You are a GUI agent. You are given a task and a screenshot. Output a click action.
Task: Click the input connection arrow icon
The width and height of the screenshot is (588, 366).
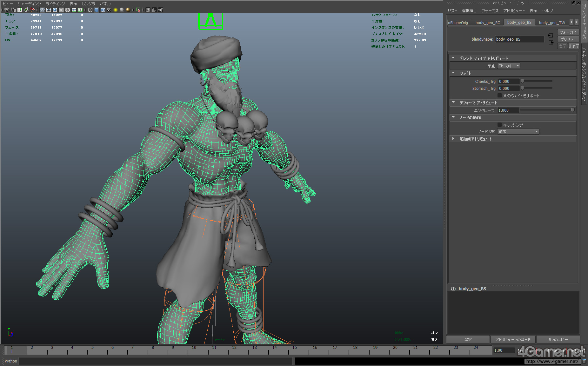tap(550, 36)
